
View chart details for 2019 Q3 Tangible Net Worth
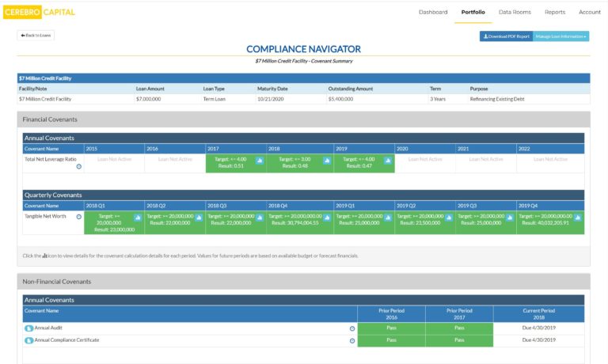510,218
